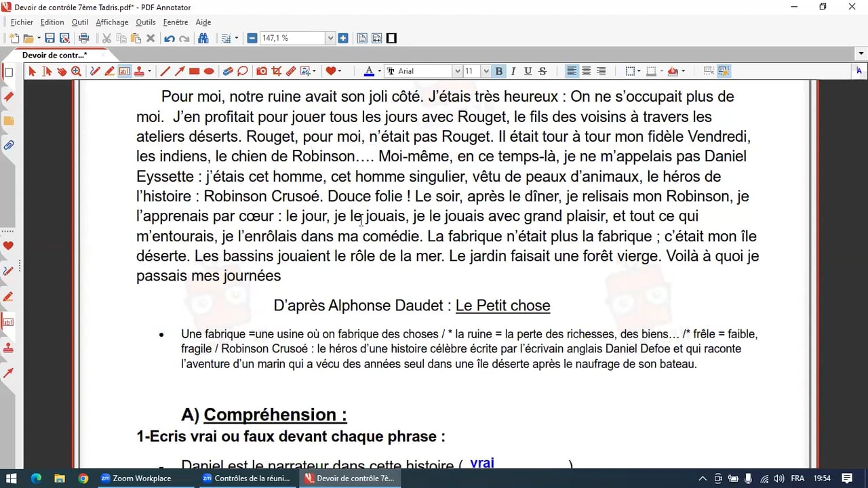Open a file using the folder icon
The height and width of the screenshot is (488, 868).
(x=28, y=39)
